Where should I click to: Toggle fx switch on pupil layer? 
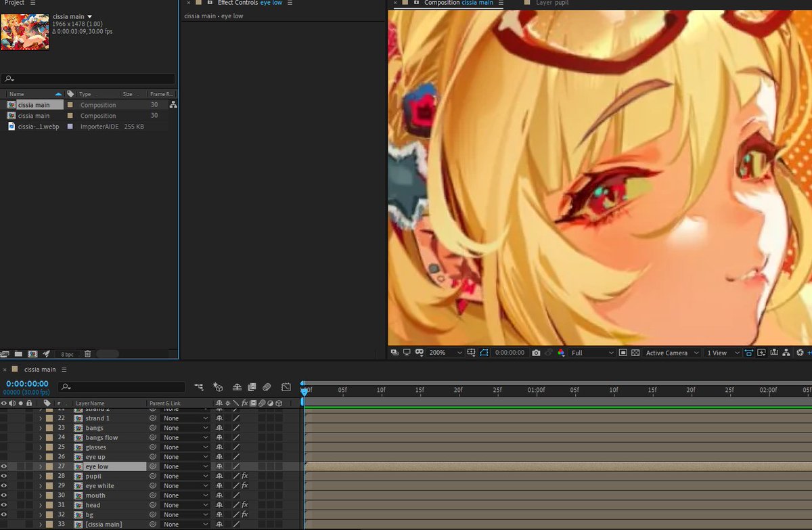tap(245, 476)
